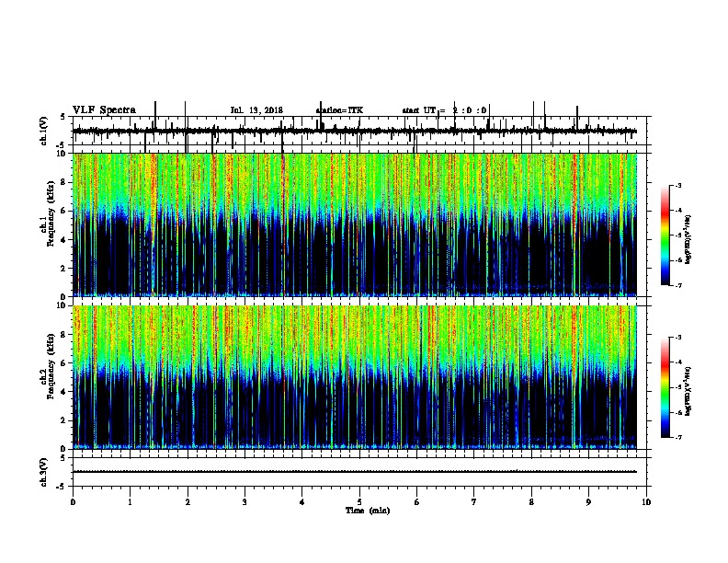Click the "4" kHz tick on ch.1 frequency axis
The image size is (728, 563).
[63, 240]
